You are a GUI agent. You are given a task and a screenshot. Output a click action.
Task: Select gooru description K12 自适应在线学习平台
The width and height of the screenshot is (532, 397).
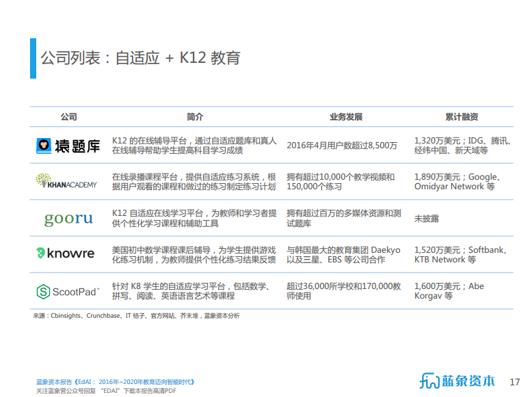[x=194, y=219]
